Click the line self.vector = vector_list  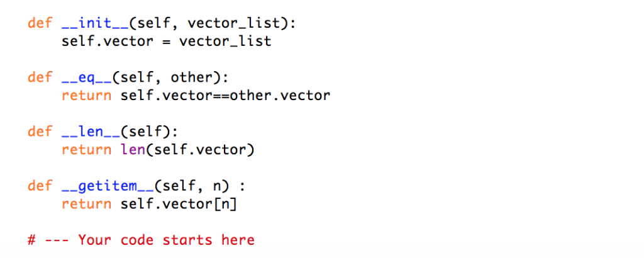167,42
